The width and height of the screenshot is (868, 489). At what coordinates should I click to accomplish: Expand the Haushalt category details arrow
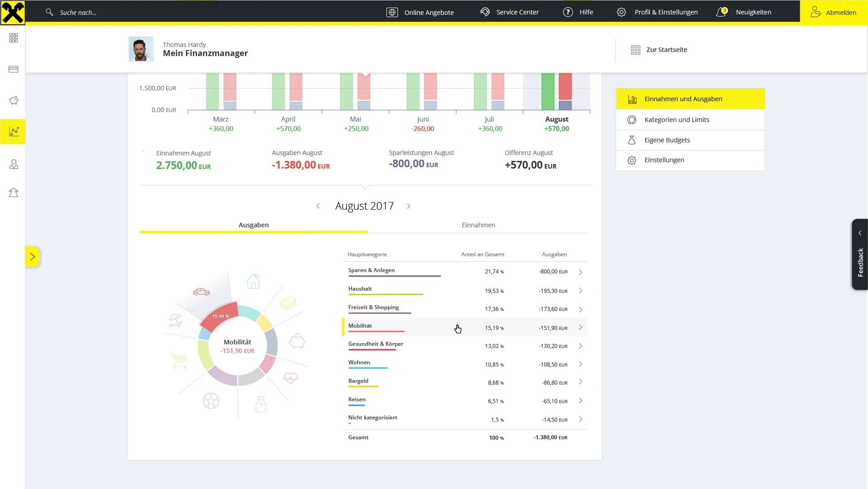coord(580,291)
